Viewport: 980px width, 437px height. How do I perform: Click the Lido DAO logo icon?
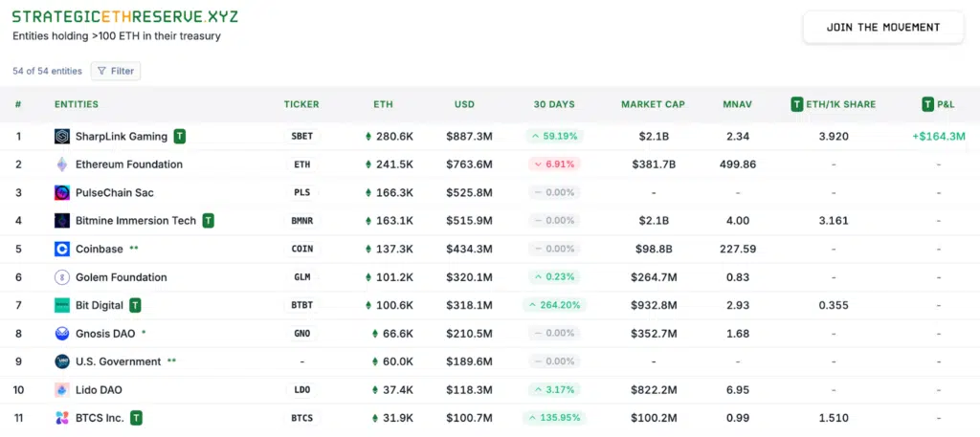click(62, 390)
